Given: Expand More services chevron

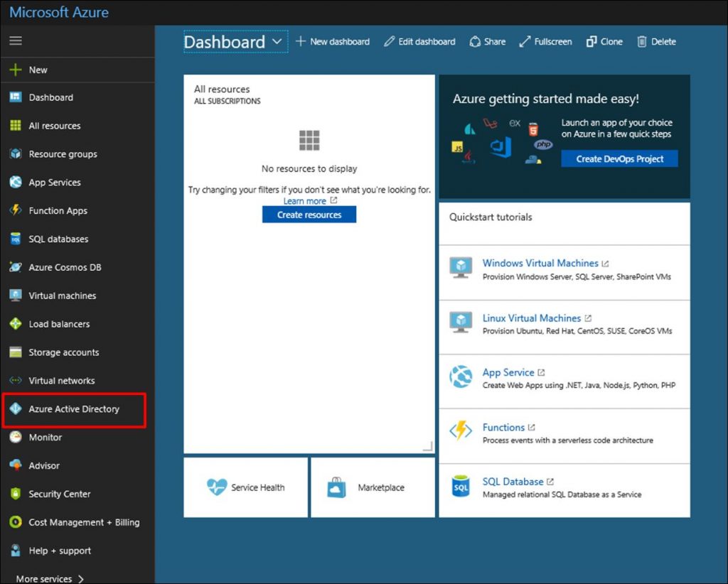Looking at the screenshot, I should pyautogui.click(x=81, y=578).
